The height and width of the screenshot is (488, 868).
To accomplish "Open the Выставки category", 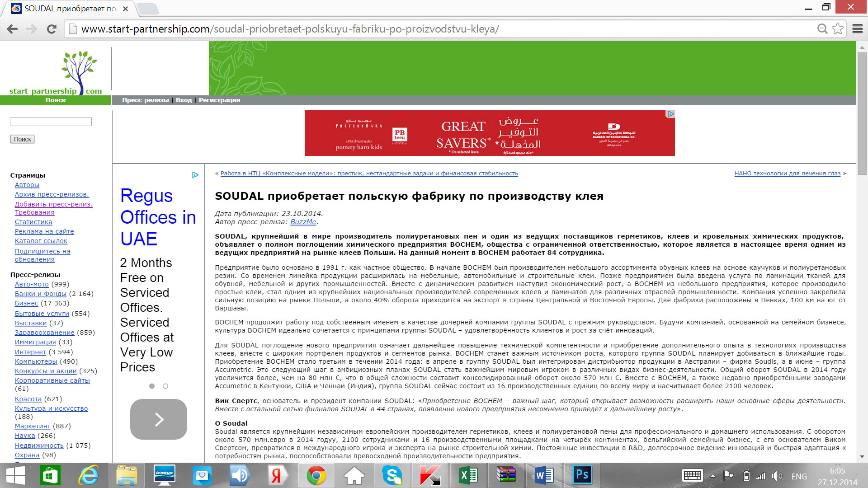I will (31, 323).
